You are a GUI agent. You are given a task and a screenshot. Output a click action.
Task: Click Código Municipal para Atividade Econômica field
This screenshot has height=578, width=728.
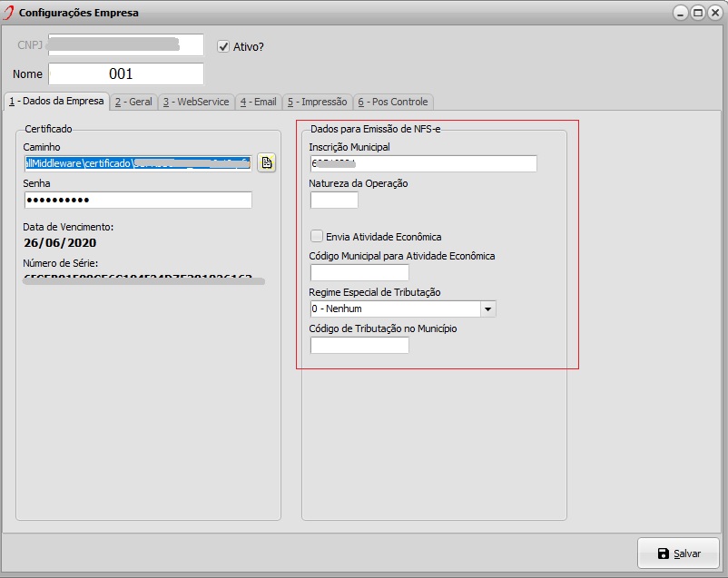pos(359,272)
